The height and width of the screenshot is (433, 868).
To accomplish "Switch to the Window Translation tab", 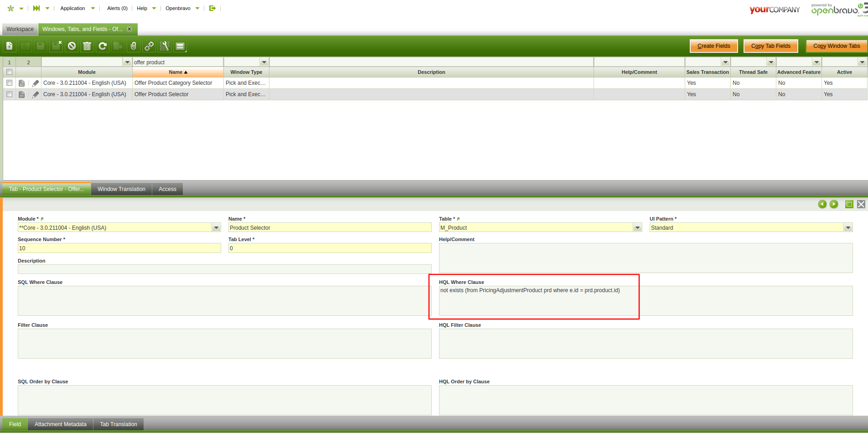I will point(121,189).
